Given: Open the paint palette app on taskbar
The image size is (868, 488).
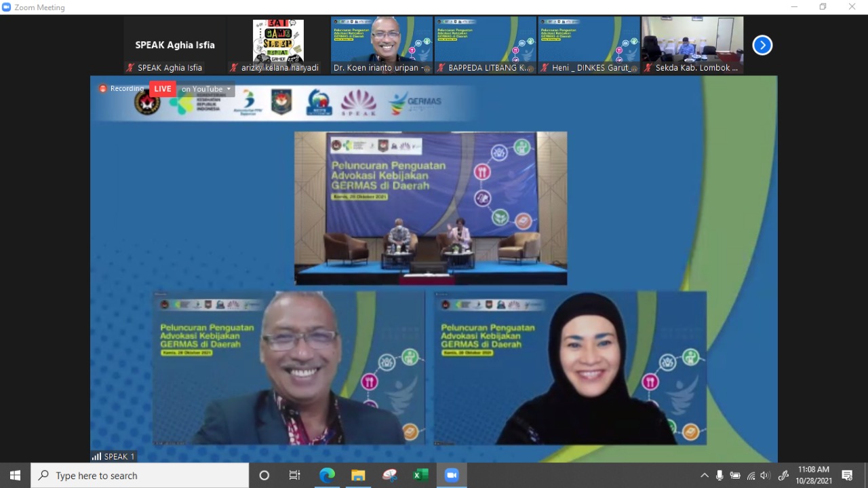Looking at the screenshot, I should pyautogui.click(x=390, y=476).
